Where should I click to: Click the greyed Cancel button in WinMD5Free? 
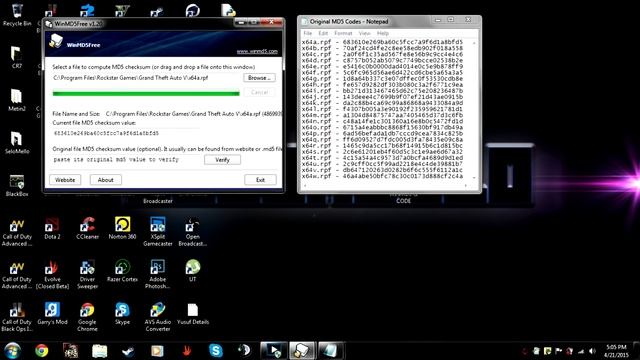[x=259, y=92]
